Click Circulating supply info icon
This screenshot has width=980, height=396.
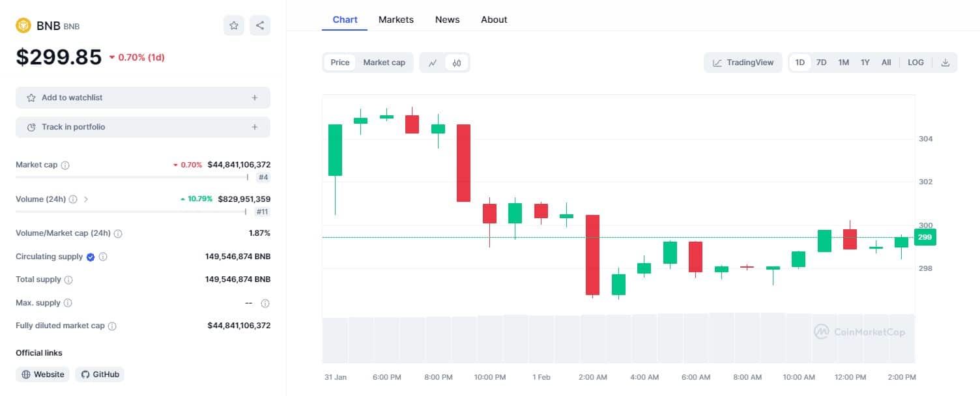pos(103,257)
